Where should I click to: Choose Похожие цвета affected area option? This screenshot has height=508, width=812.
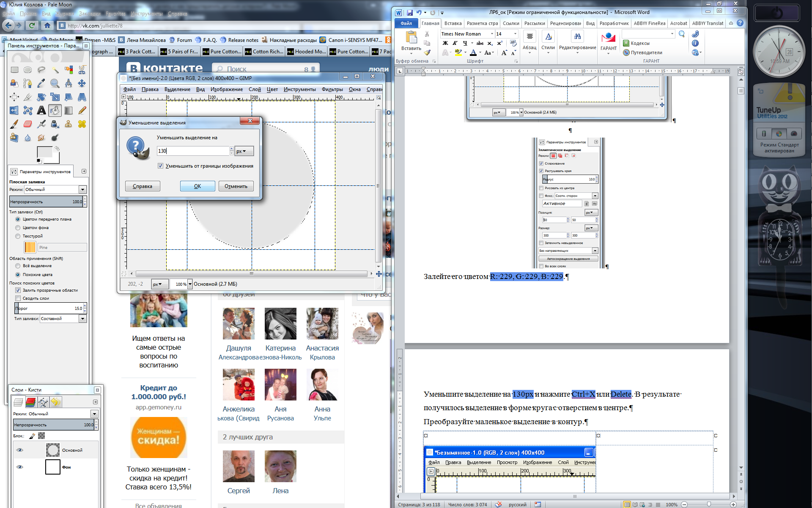(x=18, y=275)
